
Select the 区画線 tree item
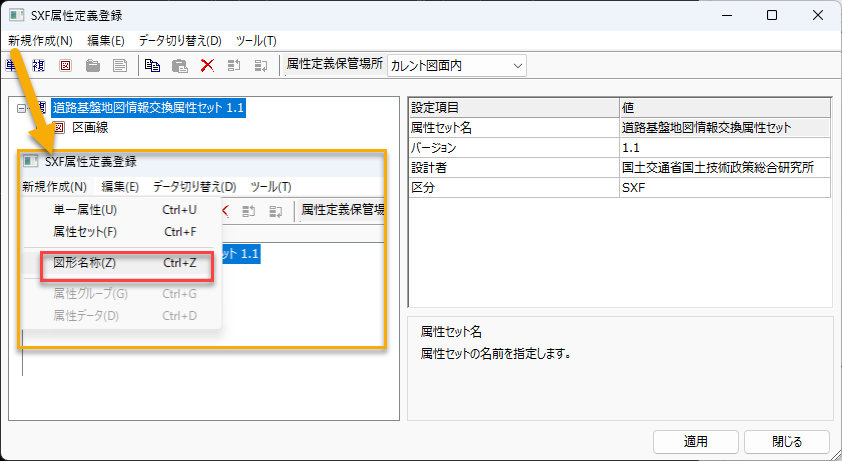coord(90,128)
